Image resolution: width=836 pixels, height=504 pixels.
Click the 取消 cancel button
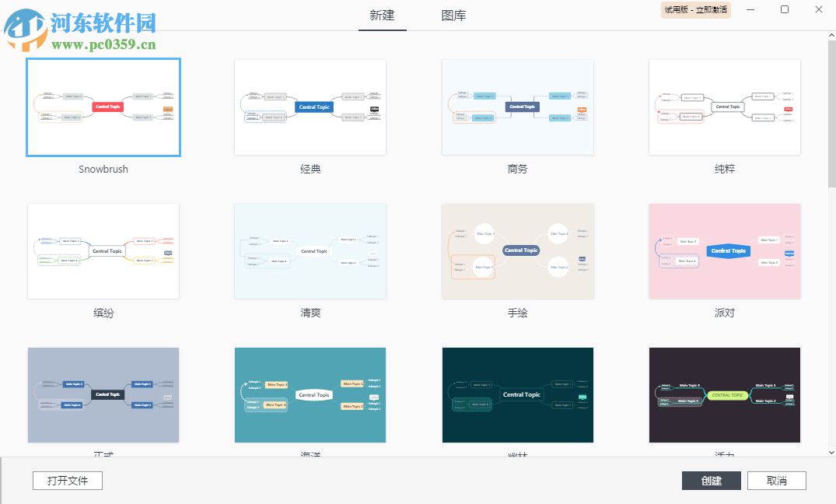pos(776,480)
